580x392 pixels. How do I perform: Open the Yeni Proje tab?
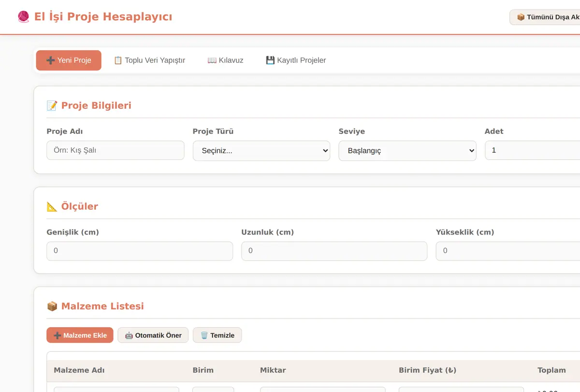69,60
